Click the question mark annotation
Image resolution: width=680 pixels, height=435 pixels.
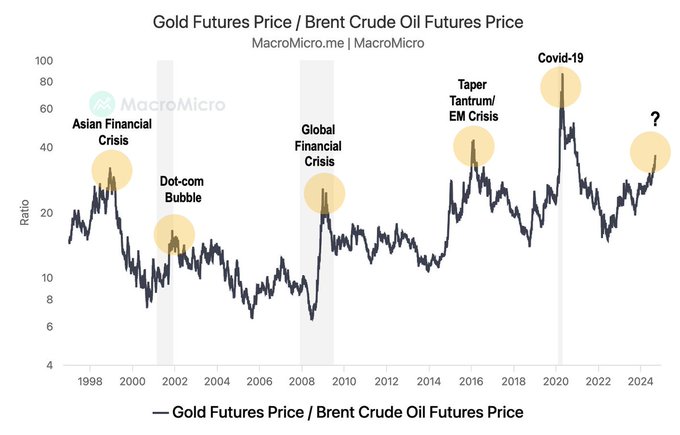(x=654, y=120)
